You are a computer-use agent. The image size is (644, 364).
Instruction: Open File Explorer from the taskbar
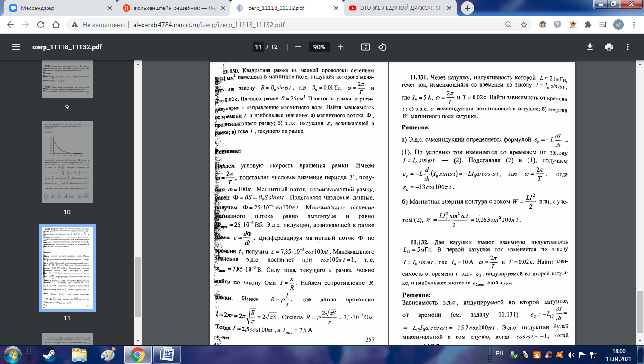pos(78,354)
